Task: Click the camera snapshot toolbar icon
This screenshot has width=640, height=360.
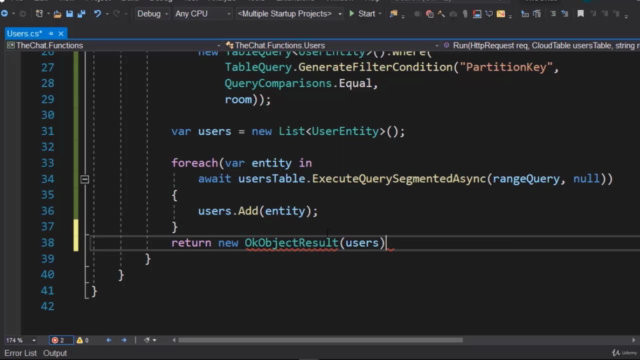Action: [x=453, y=14]
